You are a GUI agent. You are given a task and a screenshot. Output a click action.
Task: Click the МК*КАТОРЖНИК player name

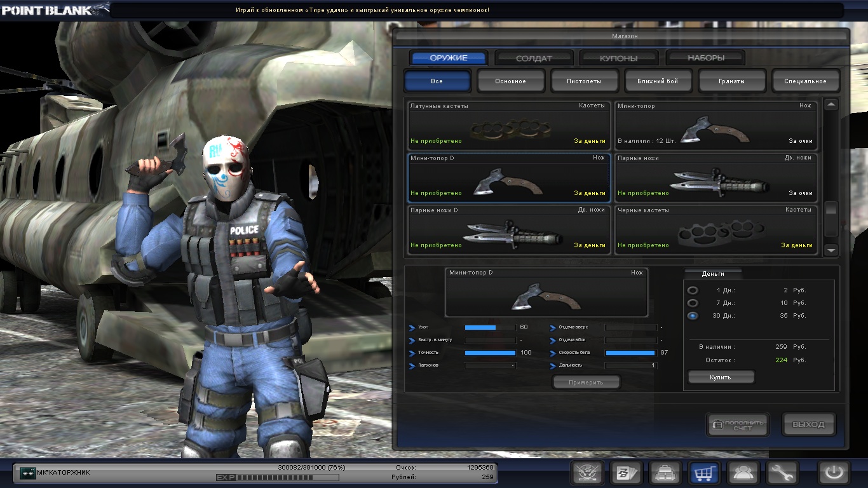(x=64, y=473)
